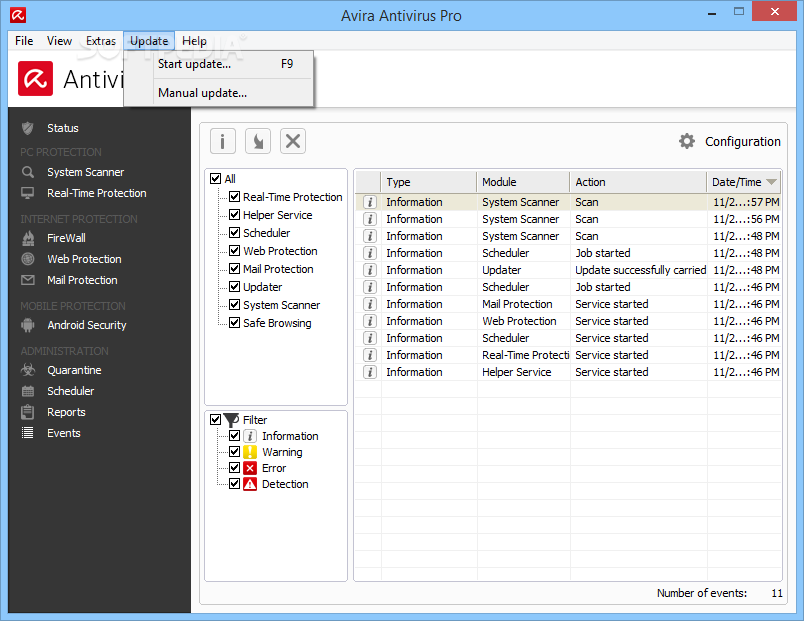Click the Configuration link text
This screenshot has width=804, height=621.
tap(742, 142)
